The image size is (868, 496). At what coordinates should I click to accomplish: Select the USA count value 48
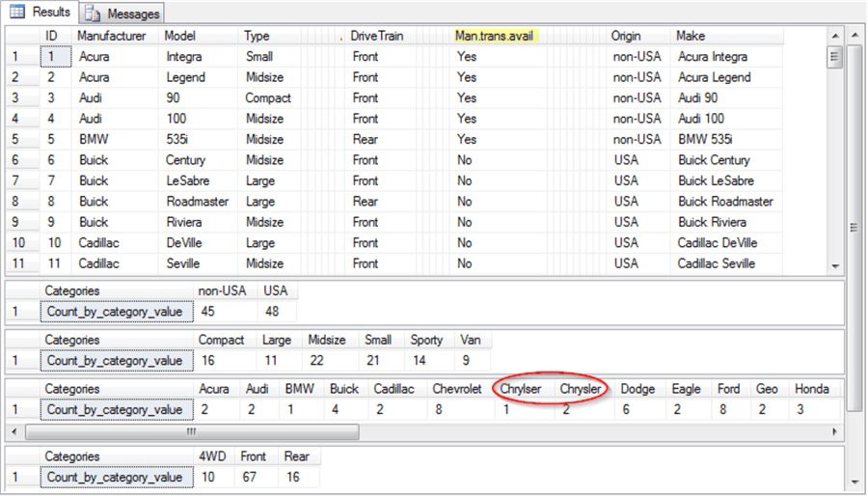tap(278, 312)
